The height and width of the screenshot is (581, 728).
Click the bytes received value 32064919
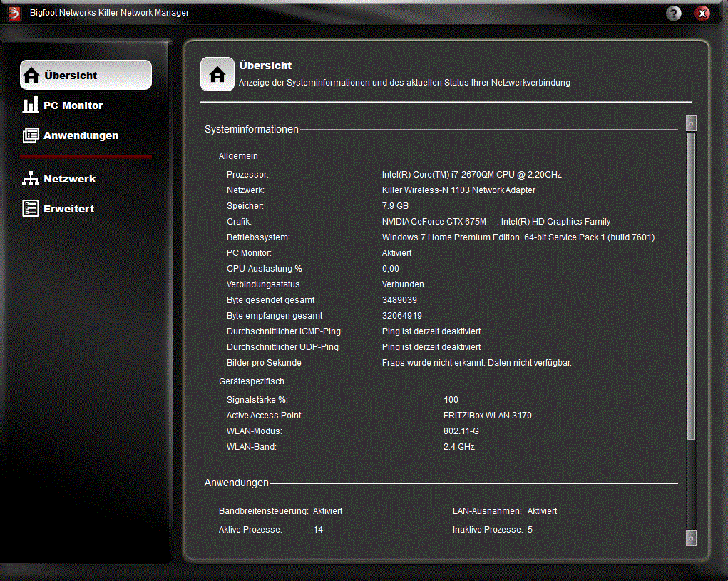(x=402, y=316)
